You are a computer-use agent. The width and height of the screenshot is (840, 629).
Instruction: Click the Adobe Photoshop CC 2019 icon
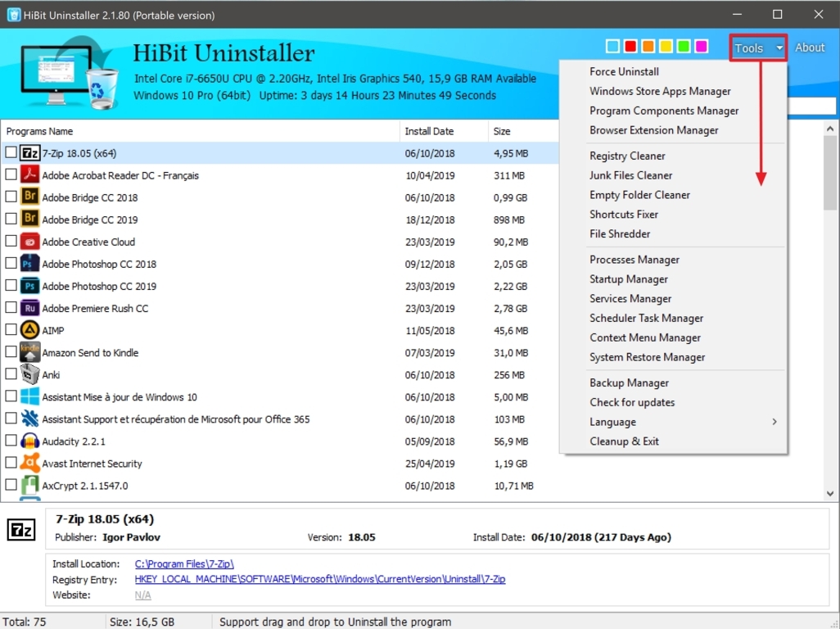click(x=30, y=285)
